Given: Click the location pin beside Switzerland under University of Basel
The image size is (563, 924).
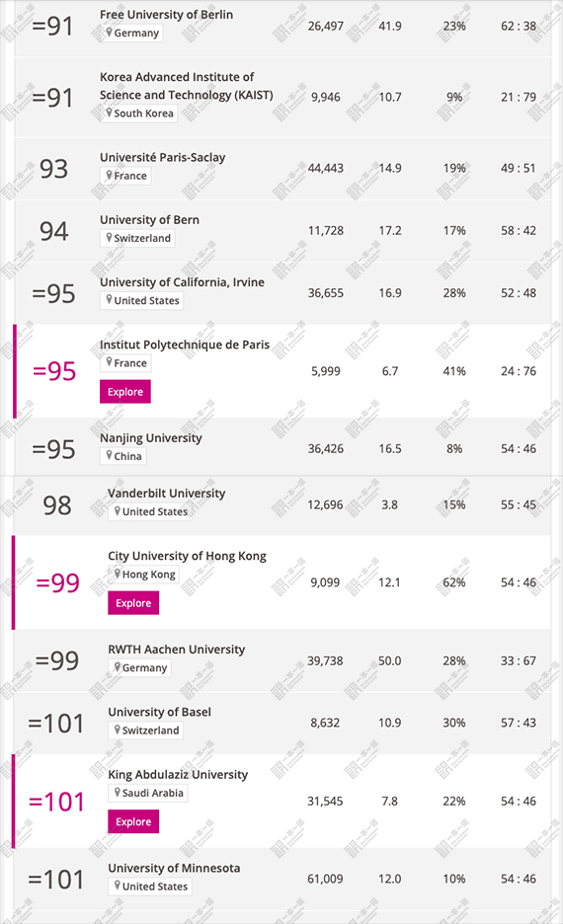Looking at the screenshot, I should [x=118, y=730].
